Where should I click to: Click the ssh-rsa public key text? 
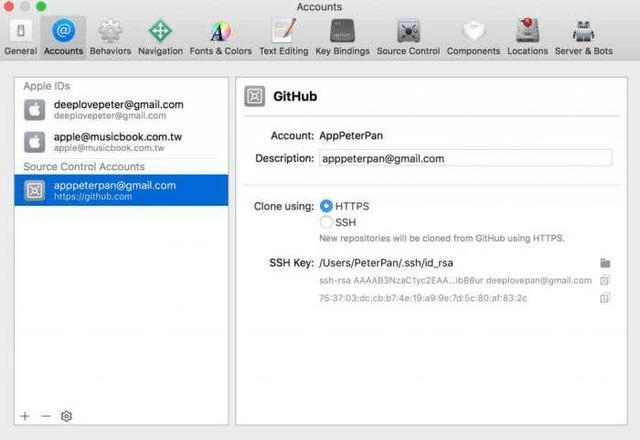coord(455,281)
